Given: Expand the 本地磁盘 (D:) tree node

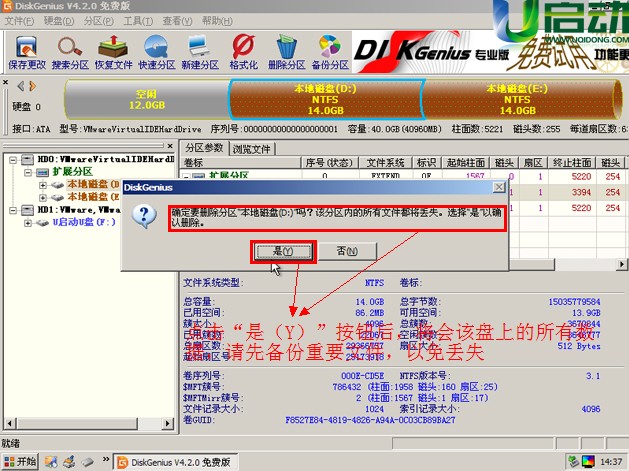Looking at the screenshot, I should [43, 185].
